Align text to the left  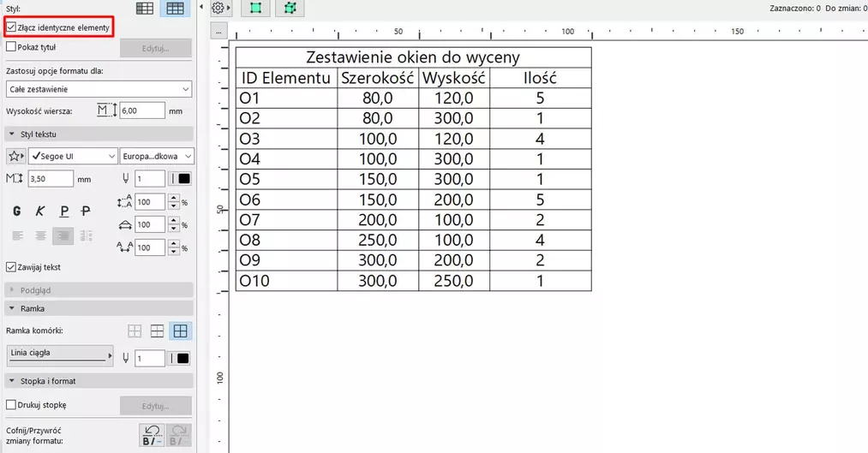[x=18, y=235]
